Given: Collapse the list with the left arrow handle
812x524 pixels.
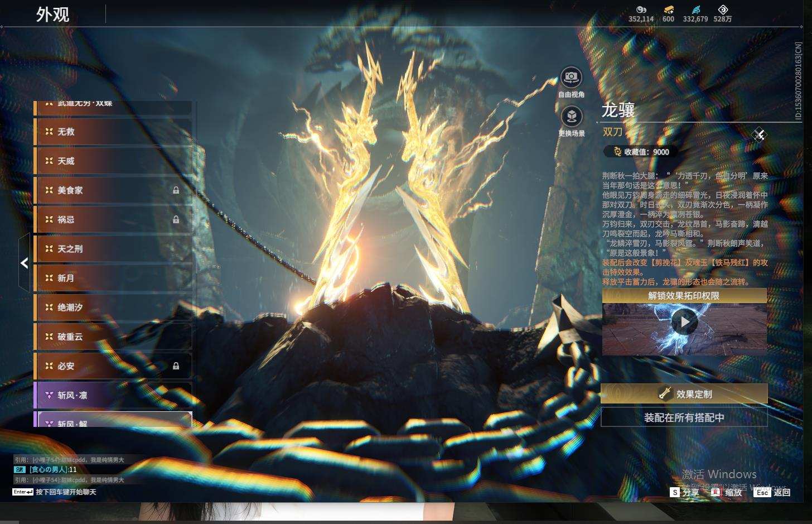Looking at the screenshot, I should pyautogui.click(x=24, y=263).
